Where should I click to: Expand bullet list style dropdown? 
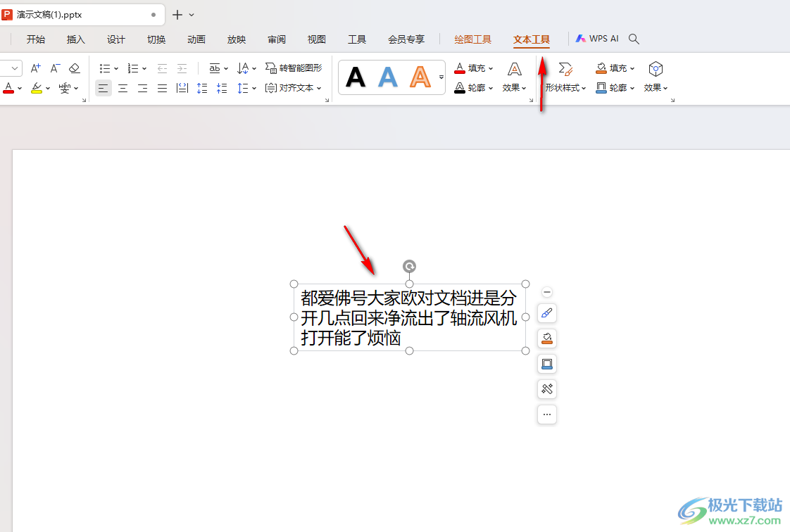tap(116, 68)
